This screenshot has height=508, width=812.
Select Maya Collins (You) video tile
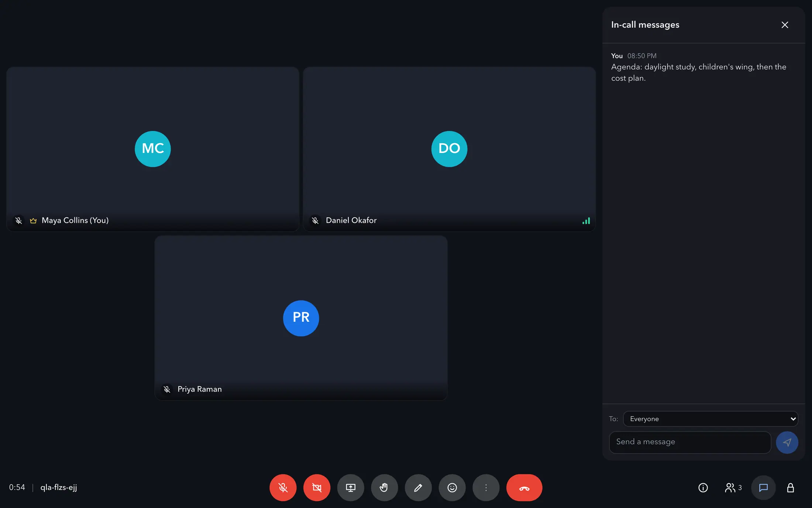(x=153, y=149)
